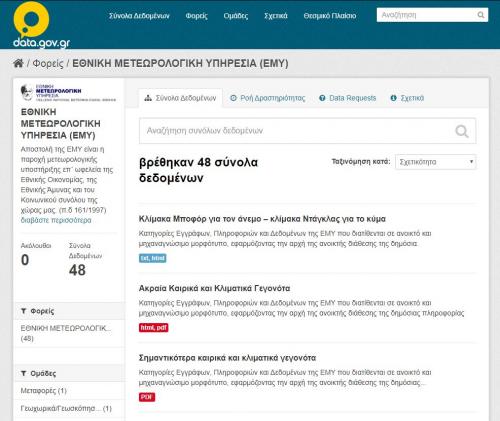Click the ΕΜΥ organization logo image

pos(68,93)
